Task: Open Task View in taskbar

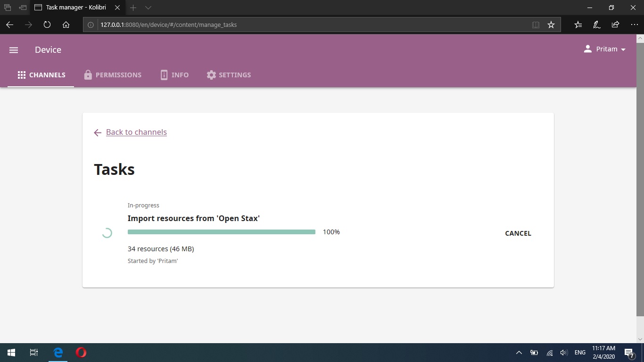Action: click(x=34, y=353)
